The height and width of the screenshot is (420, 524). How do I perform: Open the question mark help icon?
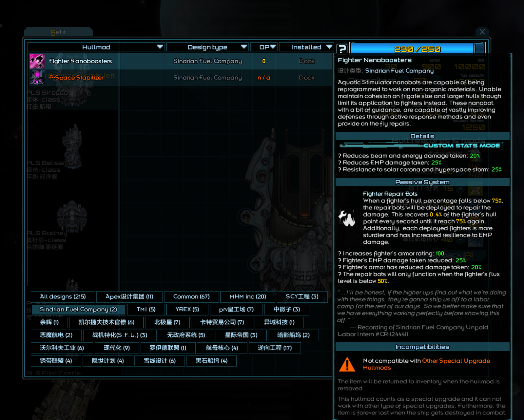pyautogui.click(x=342, y=49)
